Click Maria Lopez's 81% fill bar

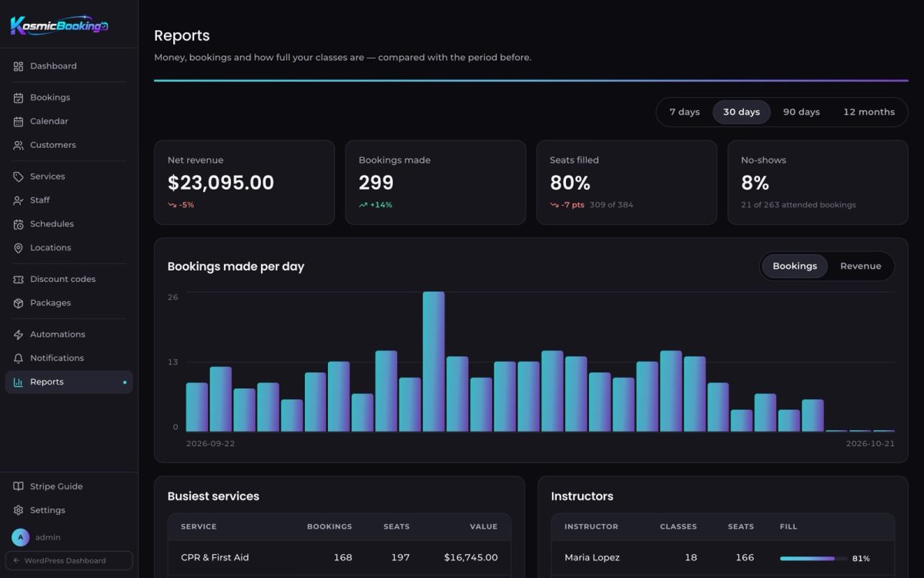point(813,558)
